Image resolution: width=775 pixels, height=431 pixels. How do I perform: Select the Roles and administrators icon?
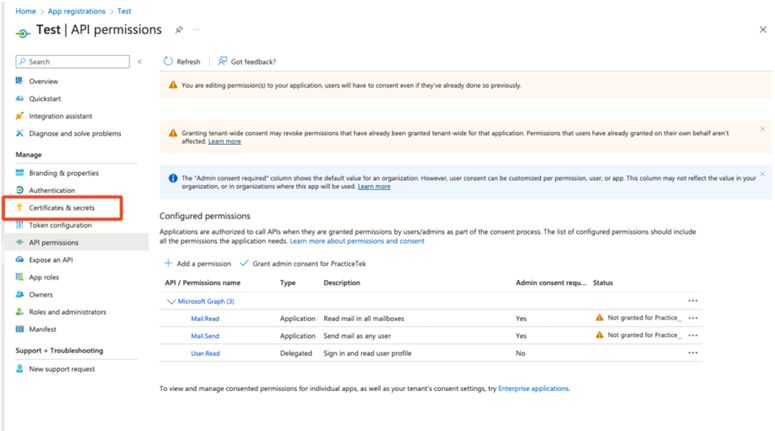(19, 311)
